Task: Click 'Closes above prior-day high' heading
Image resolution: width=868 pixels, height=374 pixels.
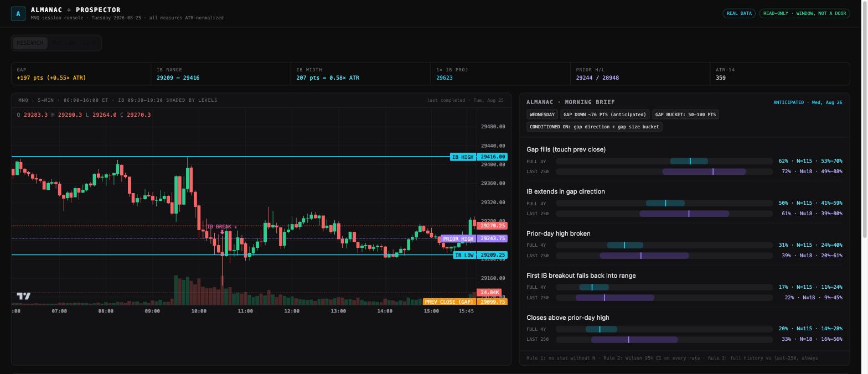Action: [x=567, y=318]
